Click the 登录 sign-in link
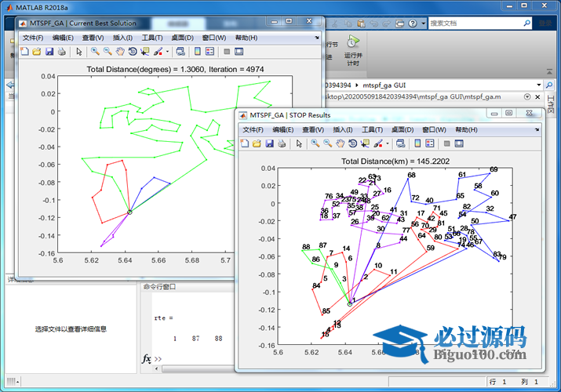 (x=545, y=24)
